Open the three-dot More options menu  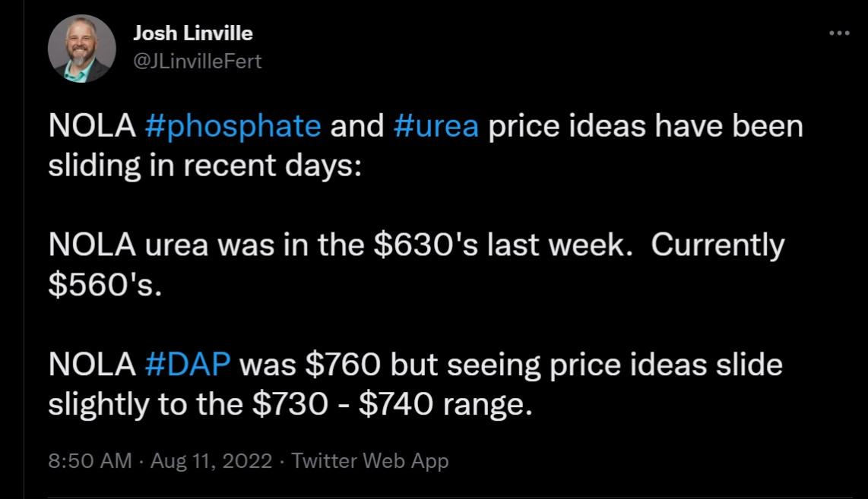click(x=839, y=33)
